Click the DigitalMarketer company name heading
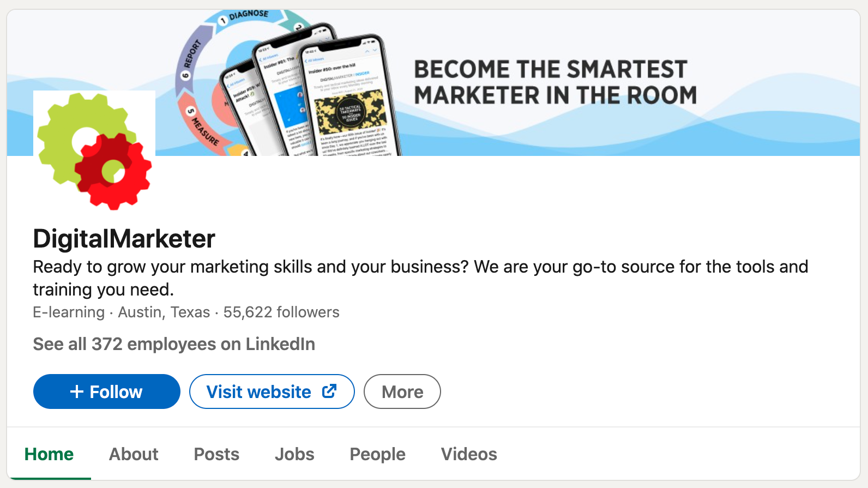 click(124, 239)
